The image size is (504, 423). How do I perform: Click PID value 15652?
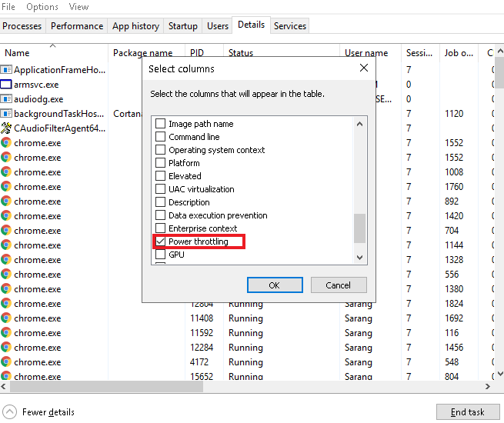(x=202, y=376)
